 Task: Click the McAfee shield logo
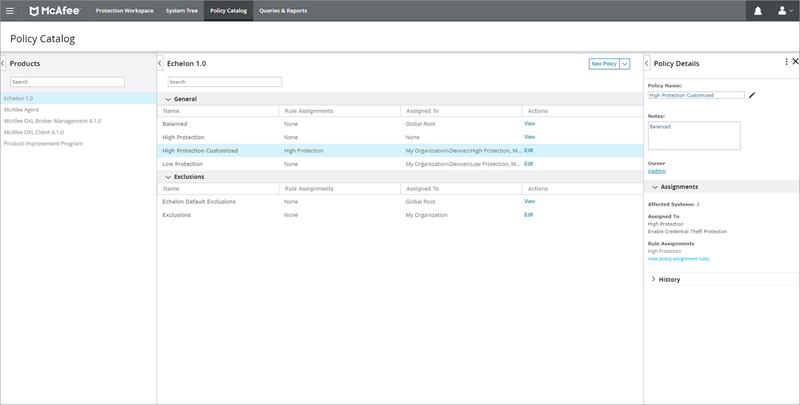34,11
